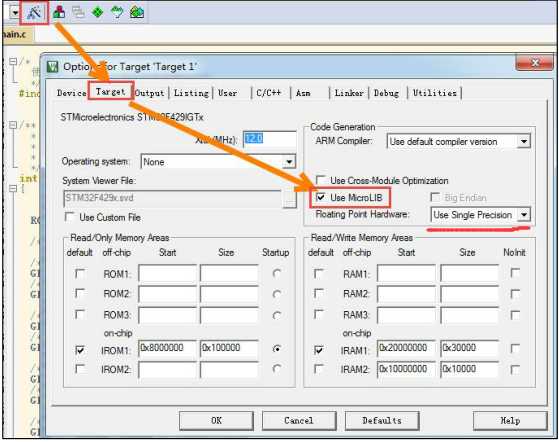Click the grayed Manage Multi-Project icon
This screenshot has width=559, height=442.
click(78, 12)
